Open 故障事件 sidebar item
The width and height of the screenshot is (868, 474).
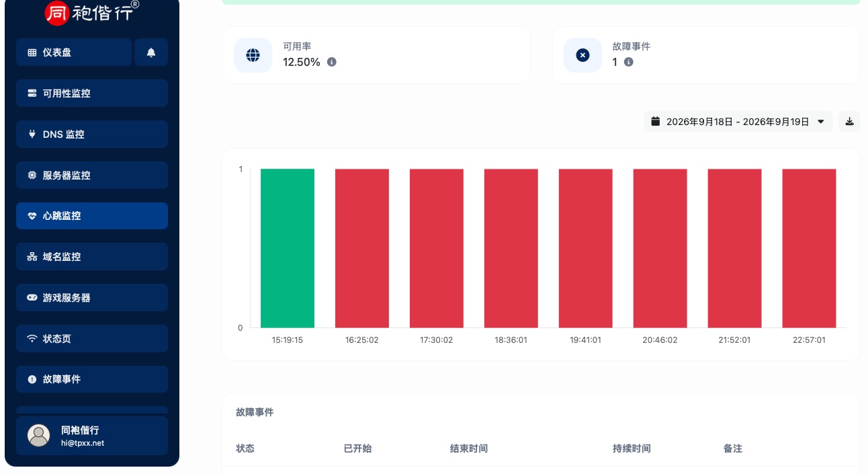point(92,379)
